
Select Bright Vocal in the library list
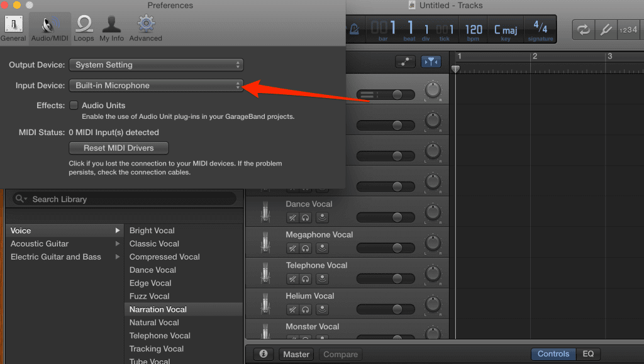click(152, 231)
